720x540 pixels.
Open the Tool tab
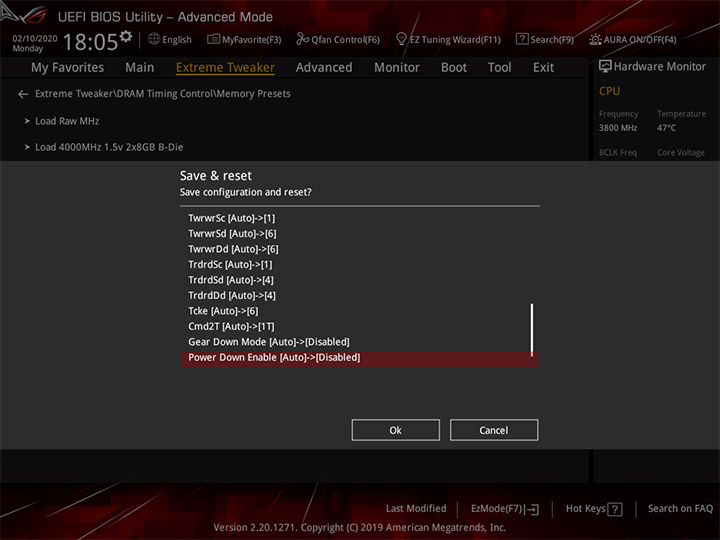499,68
